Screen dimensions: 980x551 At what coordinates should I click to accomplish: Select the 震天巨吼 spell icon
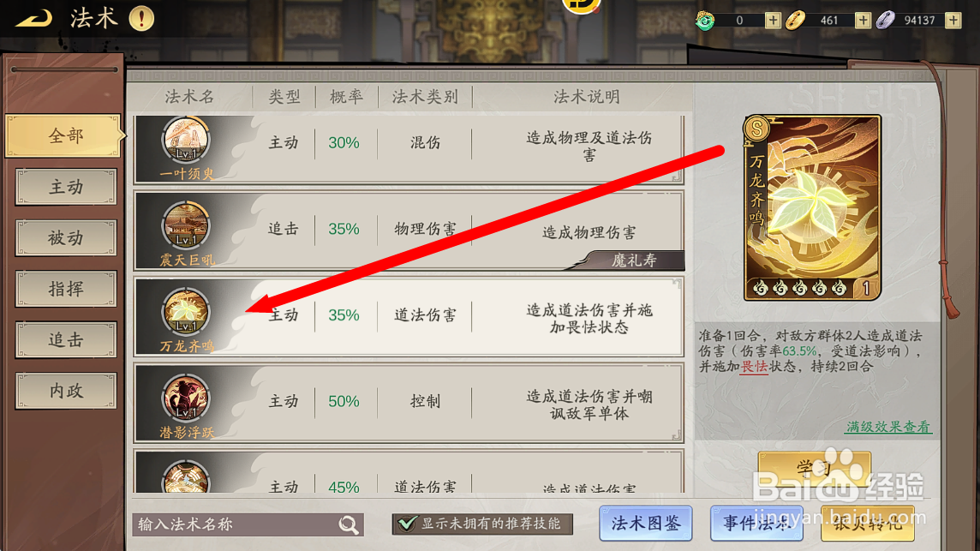click(186, 225)
